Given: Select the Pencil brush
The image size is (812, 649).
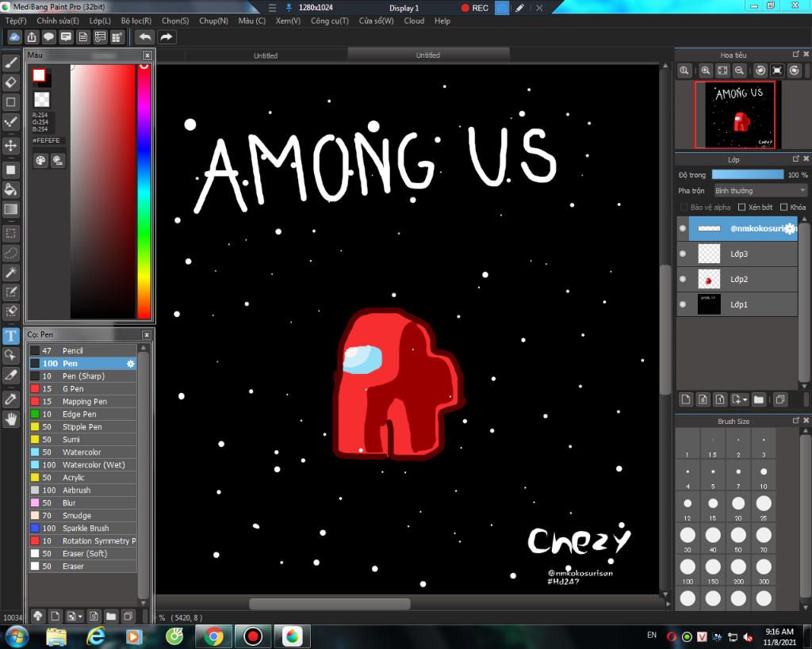Looking at the screenshot, I should pyautogui.click(x=82, y=351).
